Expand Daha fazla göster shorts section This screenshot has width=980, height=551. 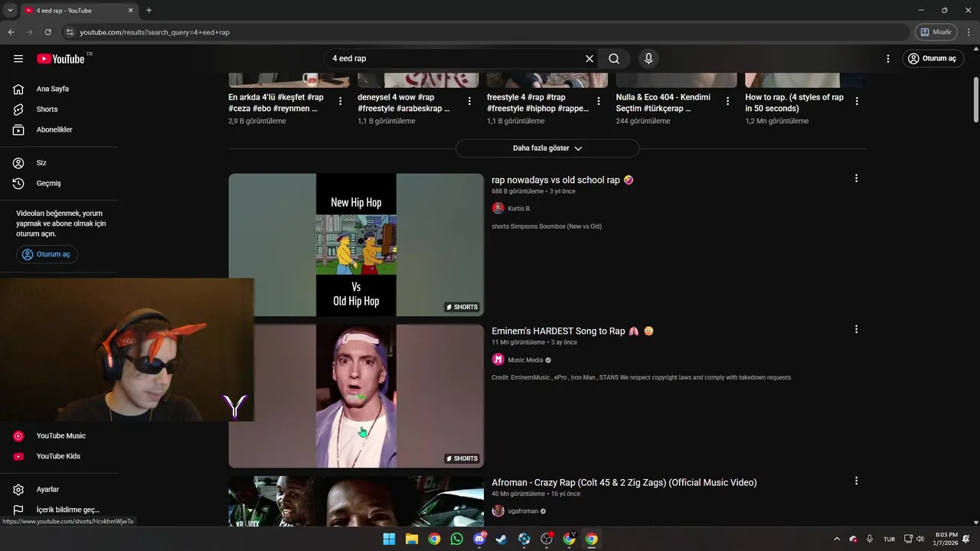(547, 148)
